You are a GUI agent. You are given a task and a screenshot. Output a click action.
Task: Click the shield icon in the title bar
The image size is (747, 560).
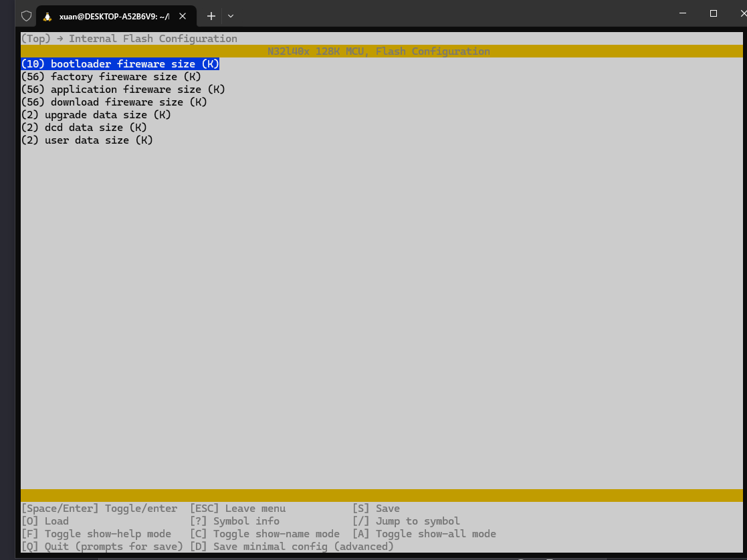26,16
